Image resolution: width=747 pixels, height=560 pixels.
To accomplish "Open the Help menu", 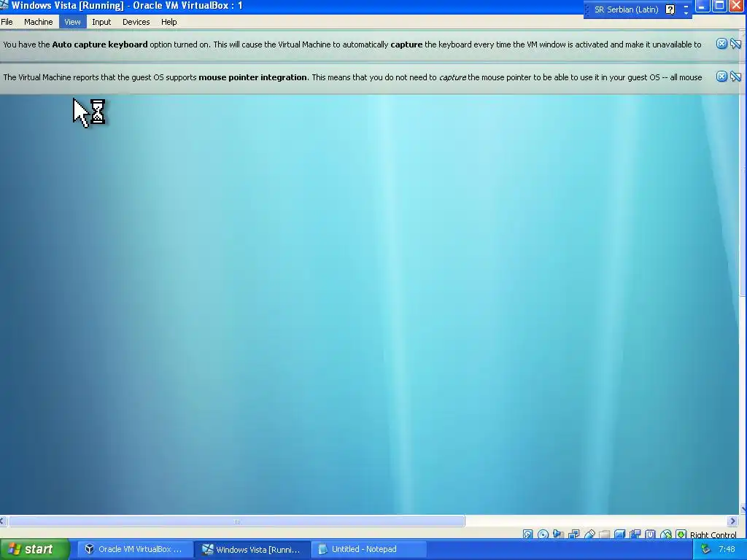I will point(169,22).
